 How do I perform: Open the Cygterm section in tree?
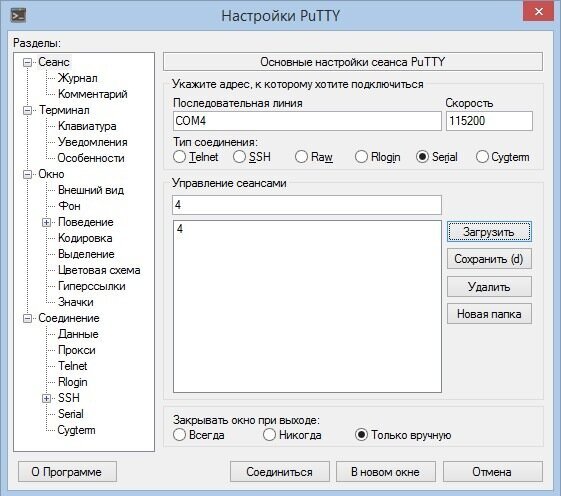[x=76, y=430]
